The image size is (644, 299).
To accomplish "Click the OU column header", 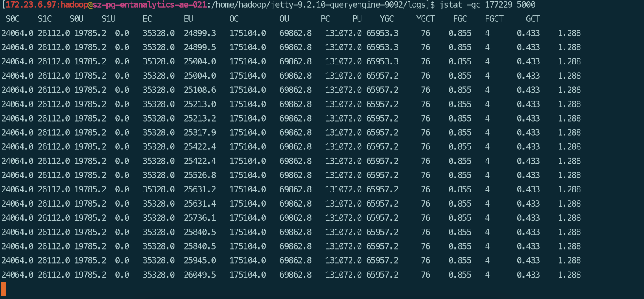I will [x=284, y=19].
